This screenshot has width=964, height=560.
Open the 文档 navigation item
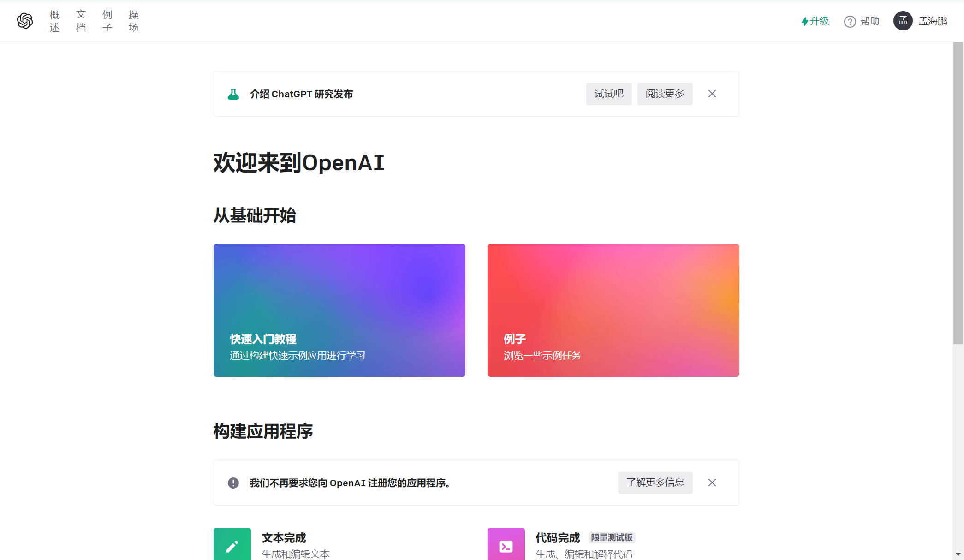point(81,21)
